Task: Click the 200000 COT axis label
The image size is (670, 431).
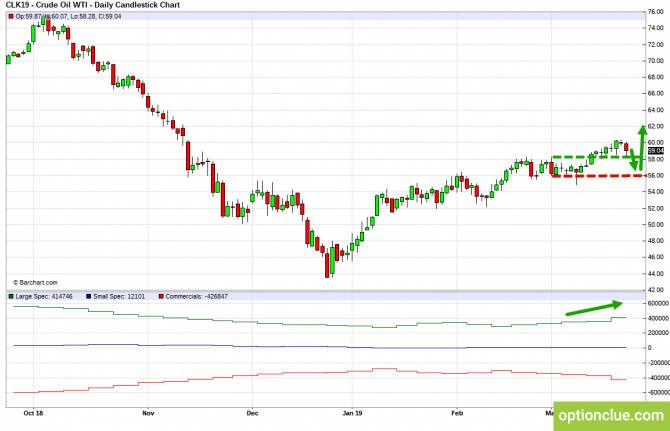Action: click(658, 332)
